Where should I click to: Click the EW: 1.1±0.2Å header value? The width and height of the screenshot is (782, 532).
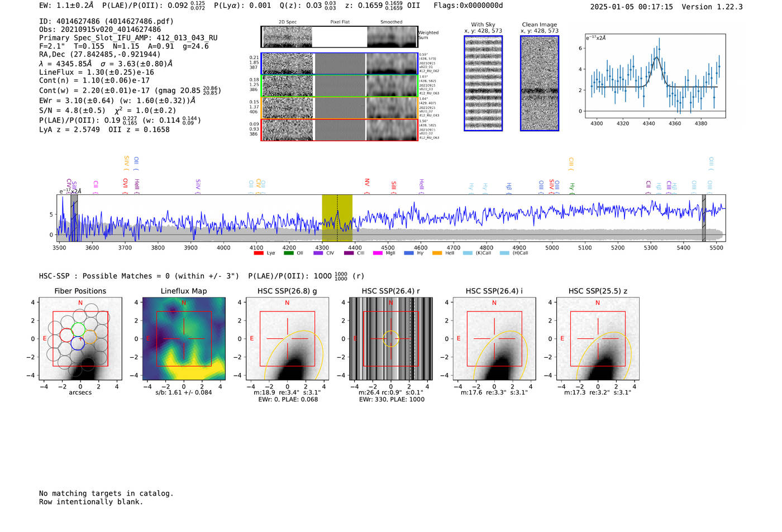tap(66, 6)
